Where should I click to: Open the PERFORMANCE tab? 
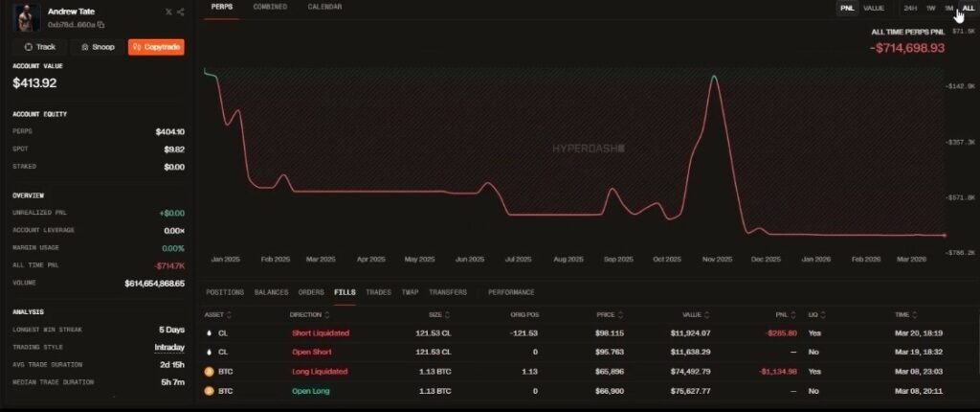pyautogui.click(x=511, y=292)
